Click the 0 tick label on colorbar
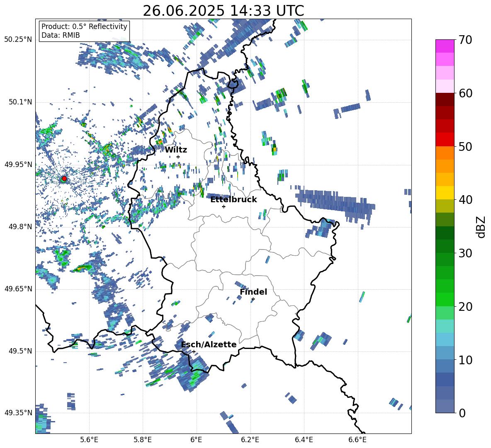Image resolution: width=491 pixels, height=448 pixels. [x=462, y=413]
